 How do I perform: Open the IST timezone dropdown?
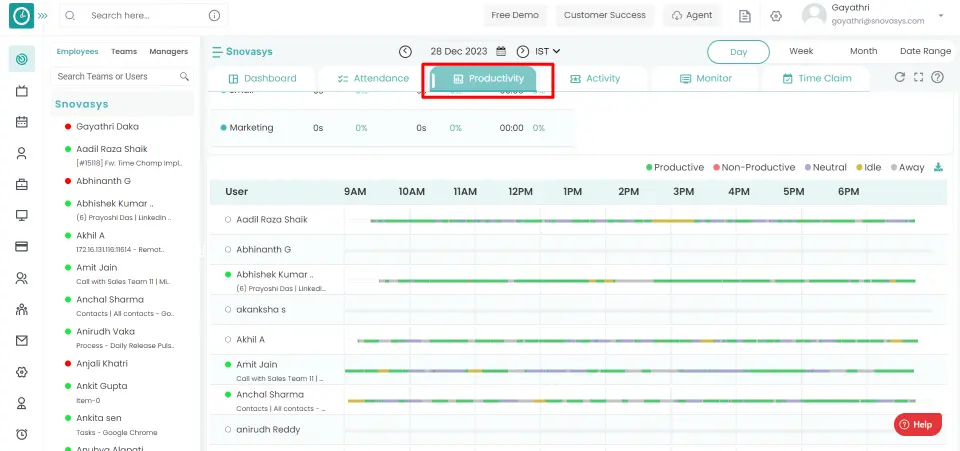click(x=548, y=52)
